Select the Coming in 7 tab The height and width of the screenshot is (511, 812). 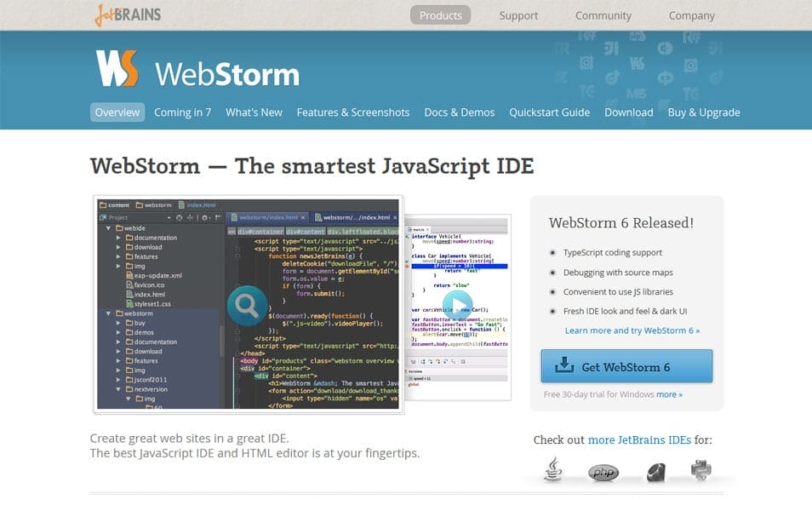(182, 112)
